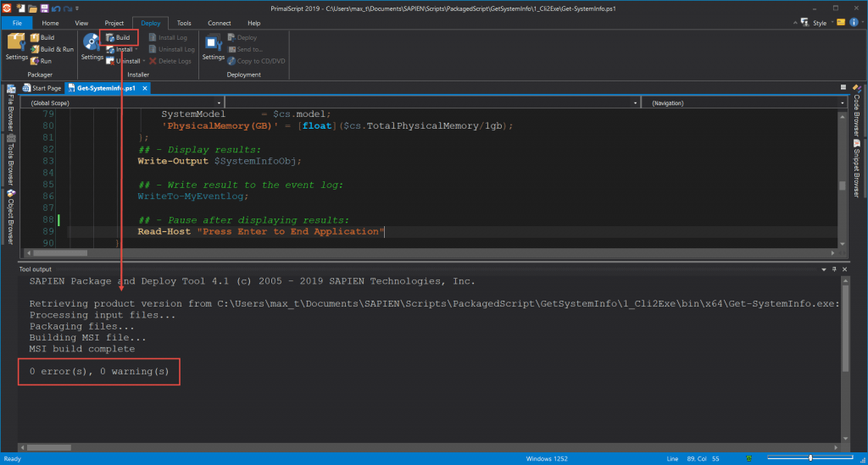
Task: Click Copy to CD/DVD button
Action: (x=256, y=61)
